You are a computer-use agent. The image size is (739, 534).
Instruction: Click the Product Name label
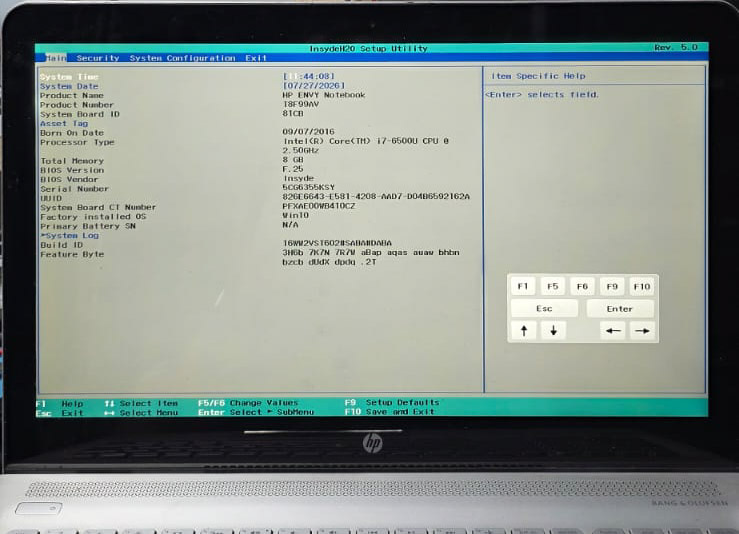point(72,95)
